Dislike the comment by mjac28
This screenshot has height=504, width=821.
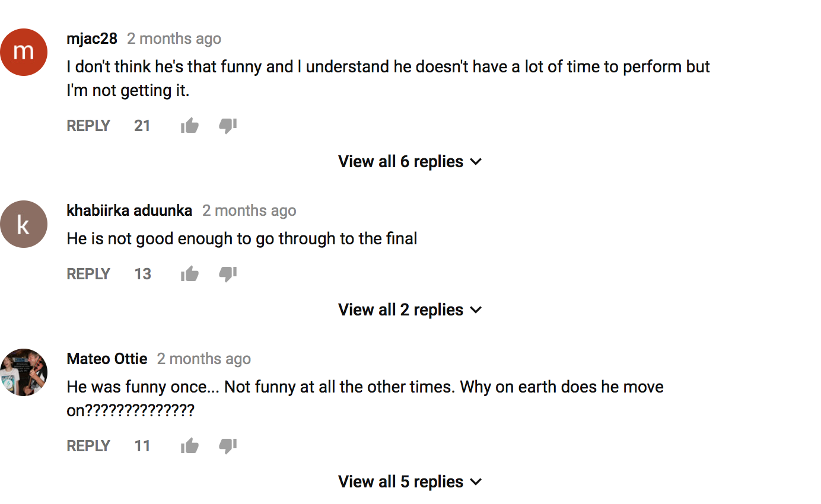(228, 126)
